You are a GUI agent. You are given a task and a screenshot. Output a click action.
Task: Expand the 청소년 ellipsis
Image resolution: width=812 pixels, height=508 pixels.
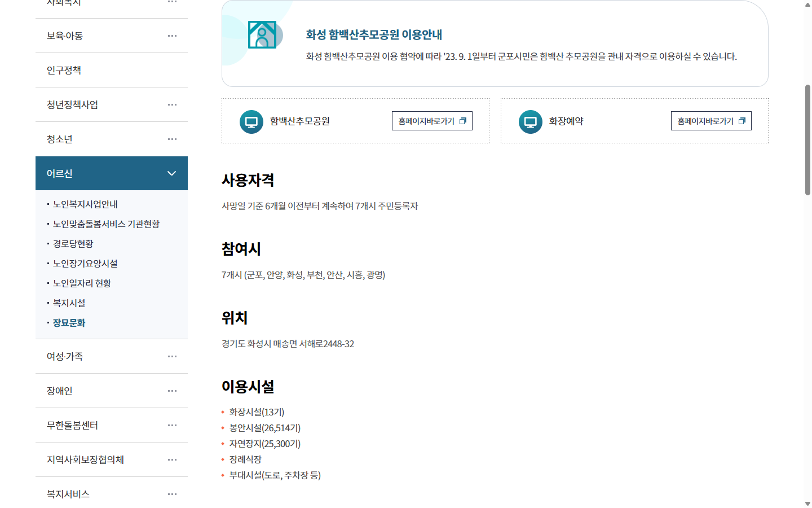[172, 139]
